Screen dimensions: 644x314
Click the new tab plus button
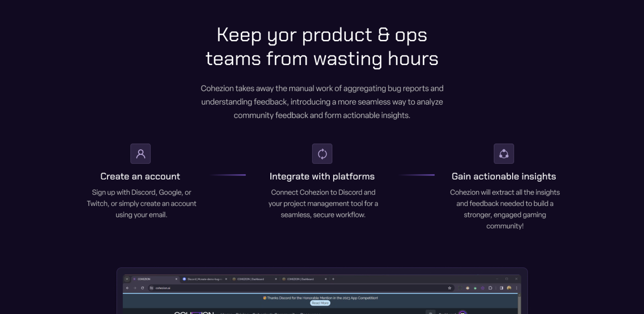click(333, 279)
